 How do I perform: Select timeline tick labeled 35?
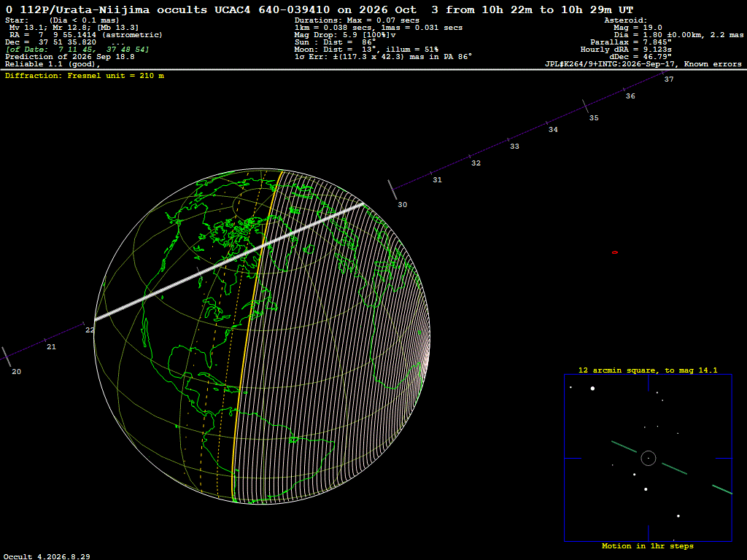click(x=586, y=106)
